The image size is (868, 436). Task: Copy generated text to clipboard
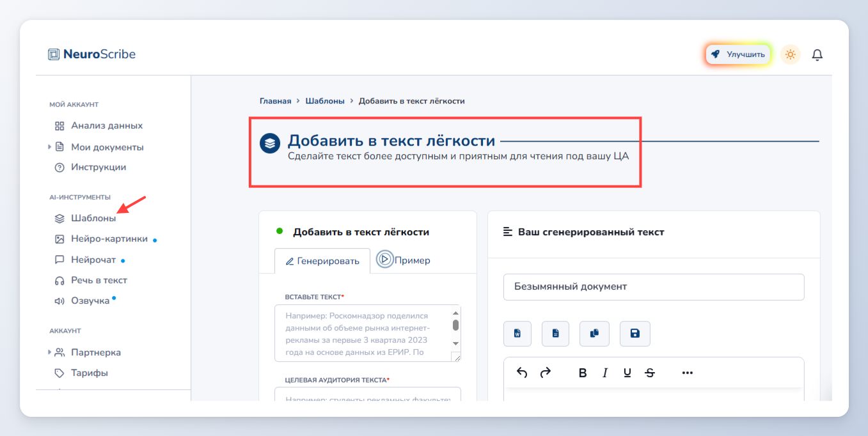pyautogui.click(x=594, y=334)
